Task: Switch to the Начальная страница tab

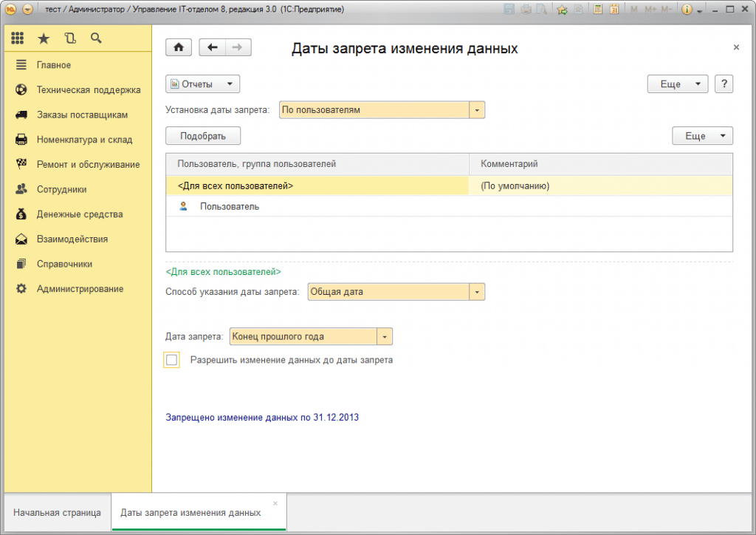Action: [58, 512]
